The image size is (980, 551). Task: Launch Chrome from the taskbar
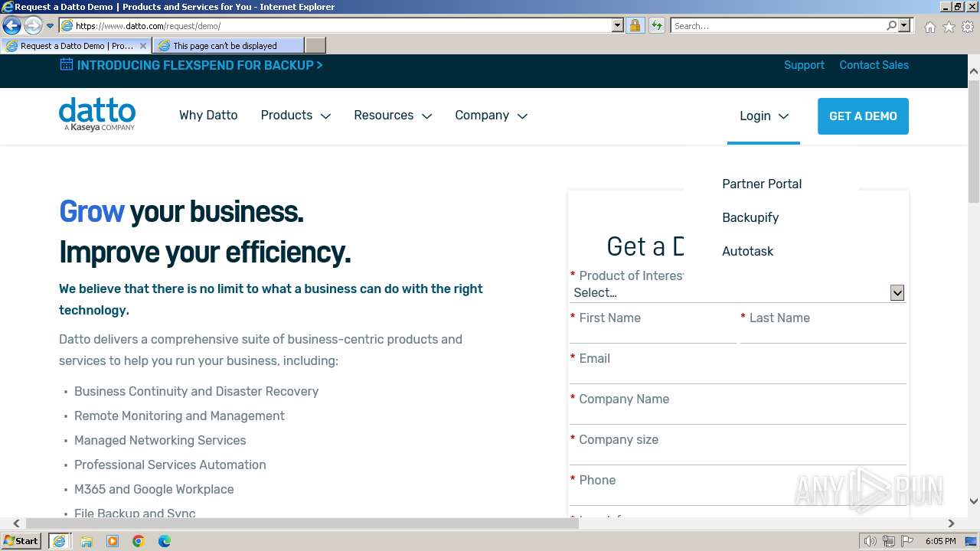click(139, 541)
